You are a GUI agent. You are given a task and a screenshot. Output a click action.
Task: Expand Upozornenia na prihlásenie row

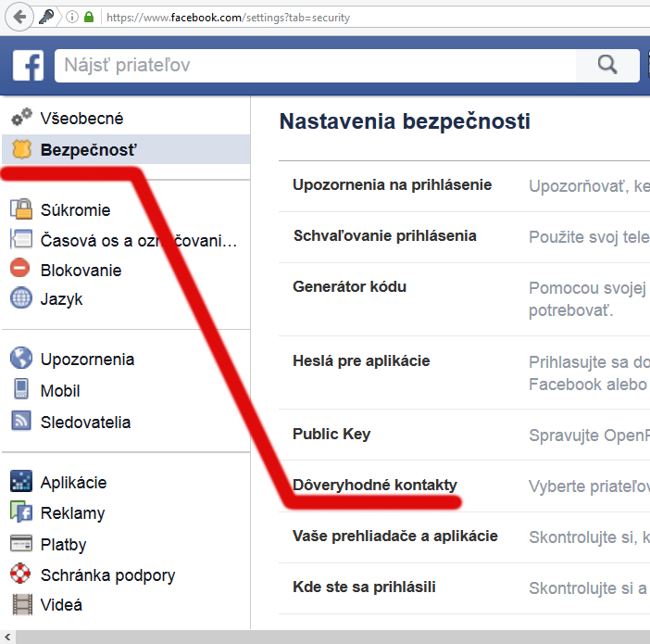(392, 185)
